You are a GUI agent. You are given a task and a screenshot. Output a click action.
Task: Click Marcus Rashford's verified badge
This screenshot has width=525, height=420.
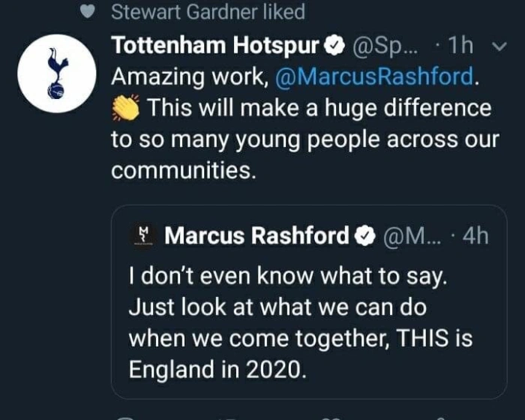click(364, 237)
